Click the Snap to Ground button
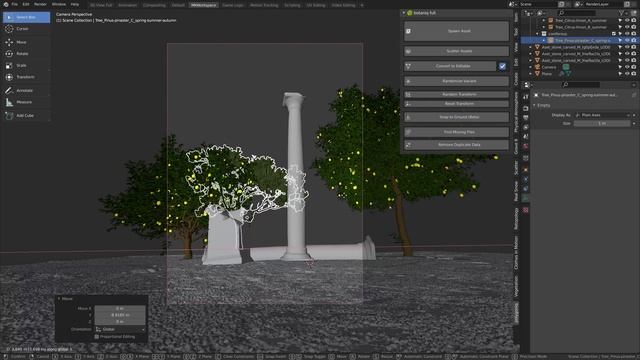 (x=456, y=117)
